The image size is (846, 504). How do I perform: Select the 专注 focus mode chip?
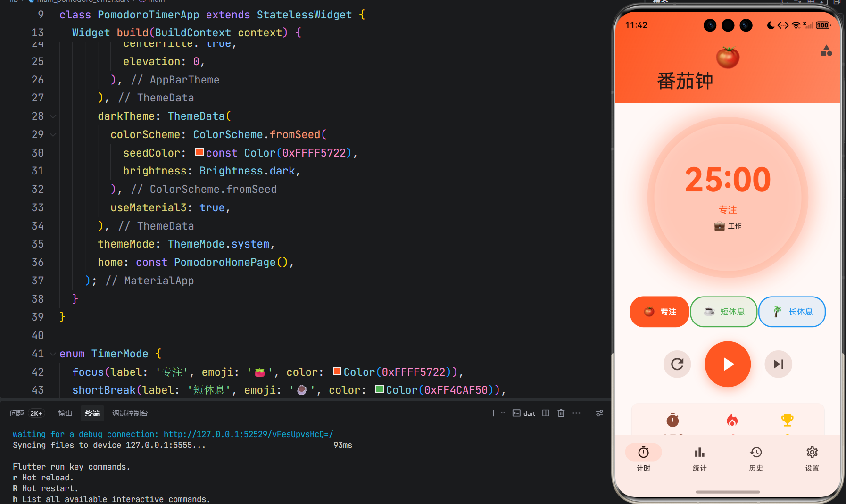coord(659,312)
